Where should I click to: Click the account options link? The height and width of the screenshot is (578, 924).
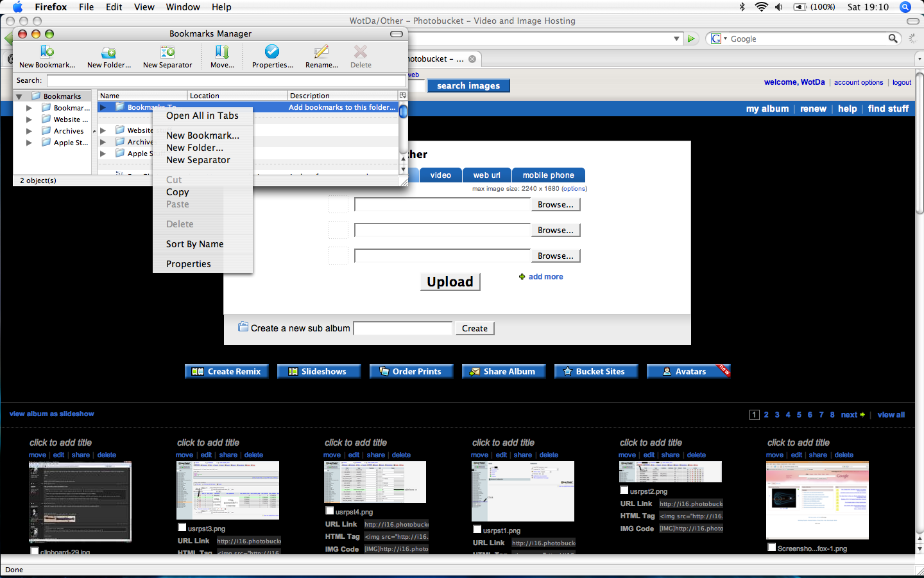point(859,82)
